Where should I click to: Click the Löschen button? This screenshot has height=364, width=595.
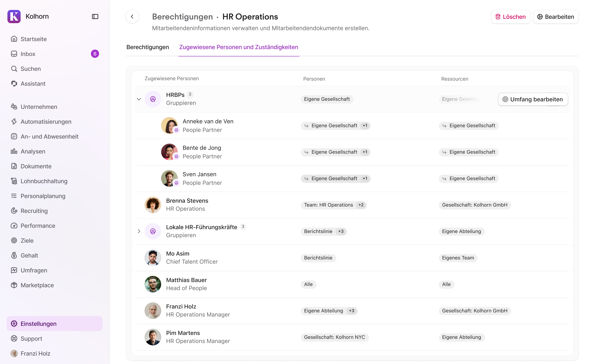[510, 17]
